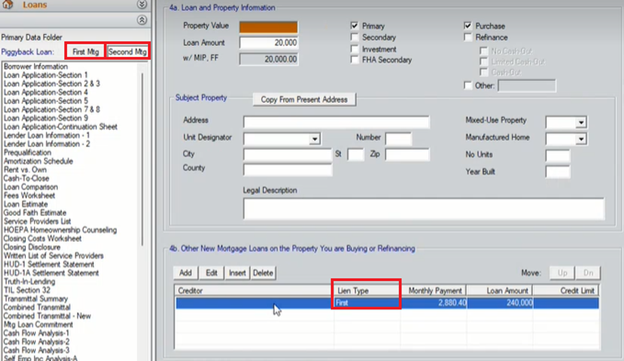The width and height of the screenshot is (624, 361).
Task: Open Service Providers List
Action: click(x=37, y=221)
